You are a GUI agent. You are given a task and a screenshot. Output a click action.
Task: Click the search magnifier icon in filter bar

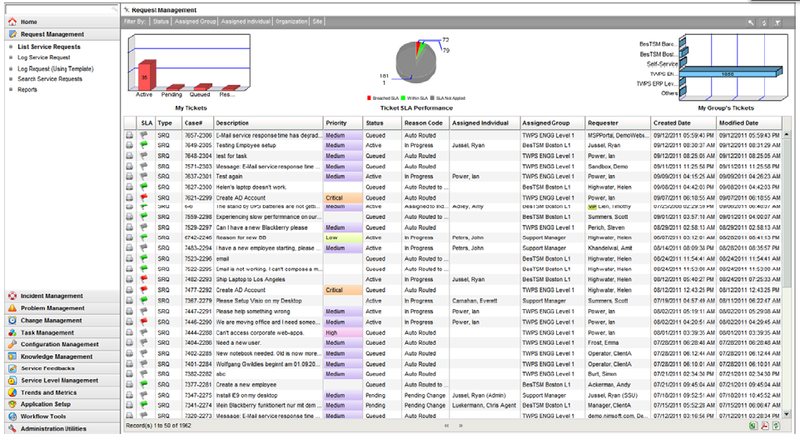[751, 22]
